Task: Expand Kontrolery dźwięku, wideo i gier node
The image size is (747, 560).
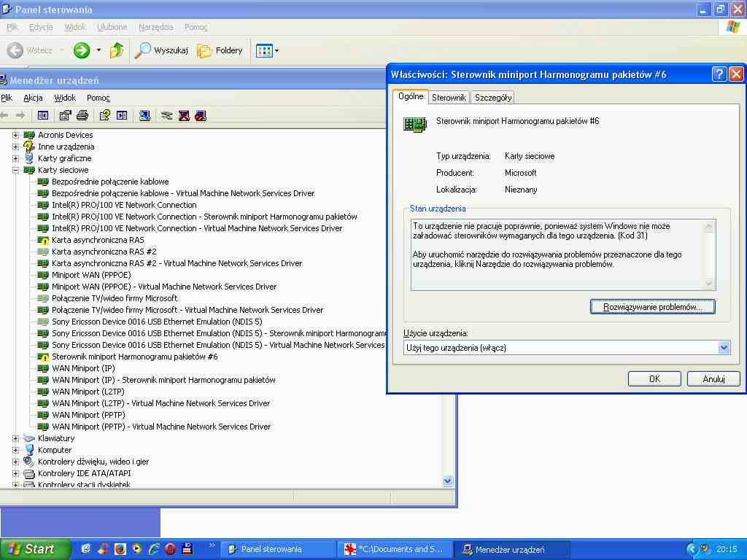Action: pyautogui.click(x=15, y=462)
